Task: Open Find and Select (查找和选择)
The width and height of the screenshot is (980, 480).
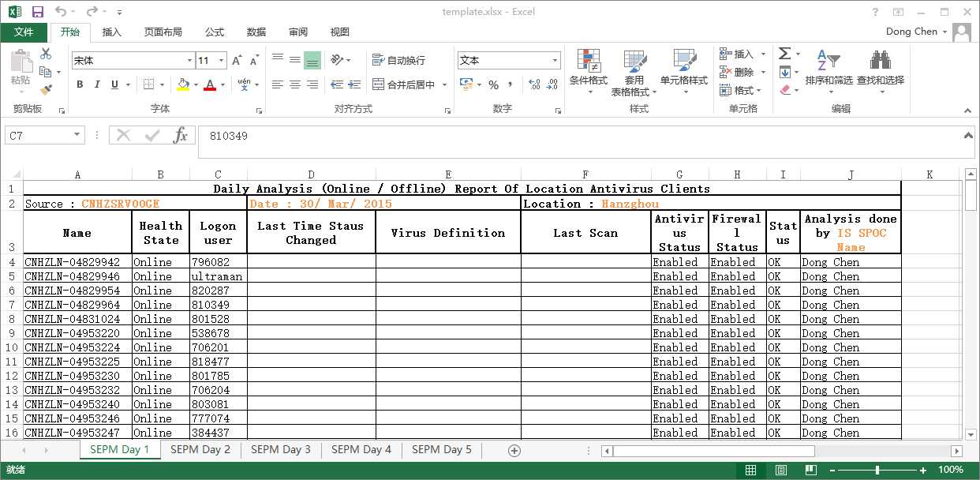Action: coord(881,73)
